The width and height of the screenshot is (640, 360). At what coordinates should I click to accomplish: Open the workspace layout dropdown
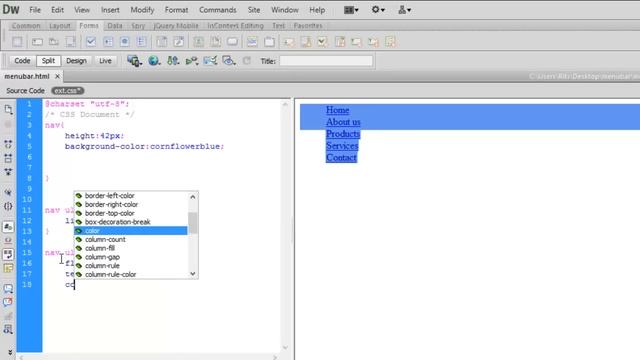[351, 10]
